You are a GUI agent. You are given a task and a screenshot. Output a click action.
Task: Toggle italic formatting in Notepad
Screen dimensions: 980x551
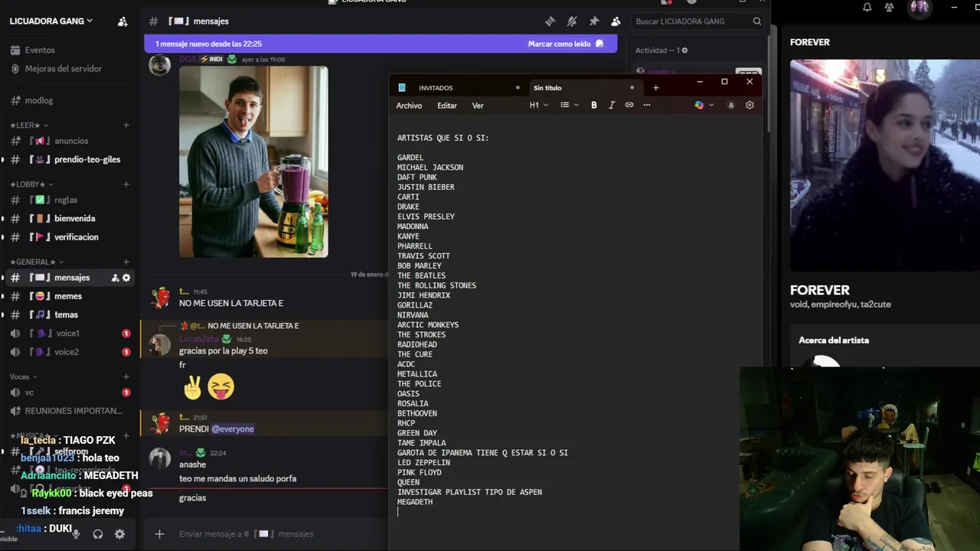pyautogui.click(x=611, y=106)
